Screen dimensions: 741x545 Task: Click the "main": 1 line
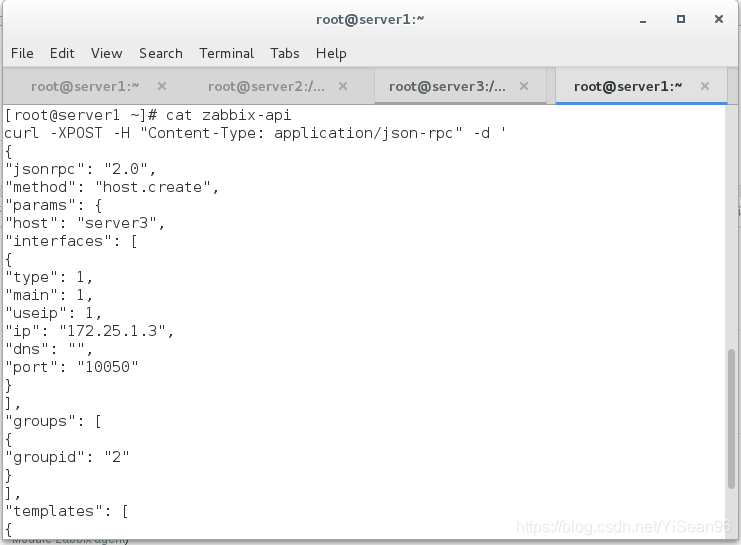tap(49, 295)
